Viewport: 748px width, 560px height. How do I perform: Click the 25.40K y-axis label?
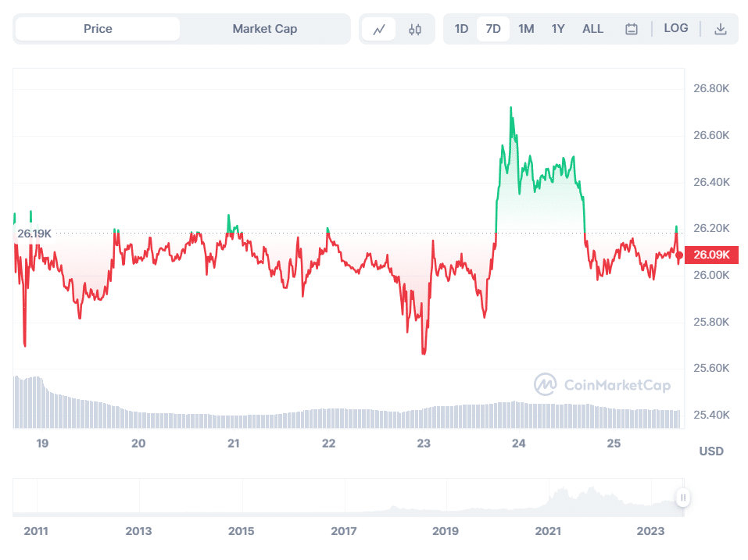click(x=711, y=415)
